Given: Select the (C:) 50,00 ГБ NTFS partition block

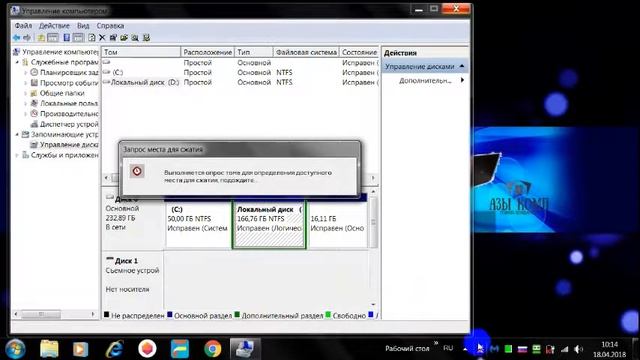Looking at the screenshot, I should (x=198, y=224).
